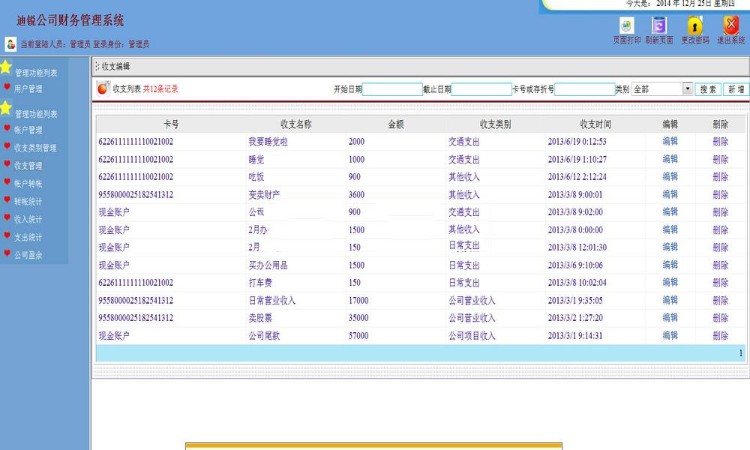The width and height of the screenshot is (750, 450).
Task: Select 收支类别管理 in the sidebar
Action: (x=35, y=147)
